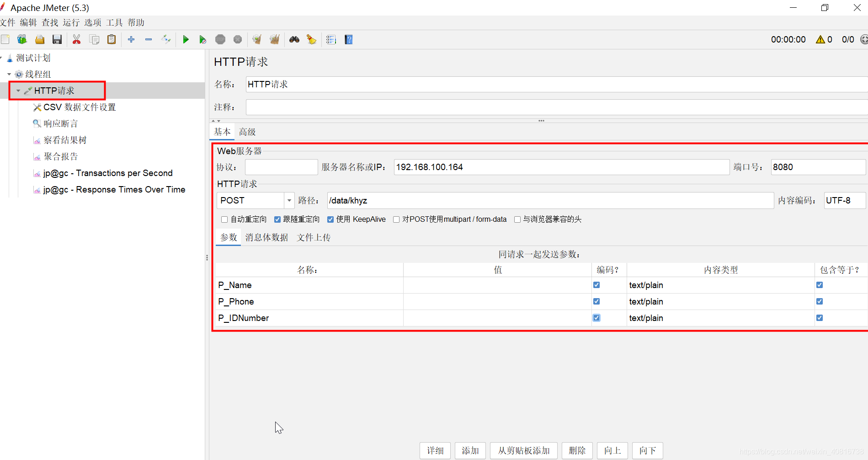Shut down the test with X icon
868x460 pixels.
(238, 39)
